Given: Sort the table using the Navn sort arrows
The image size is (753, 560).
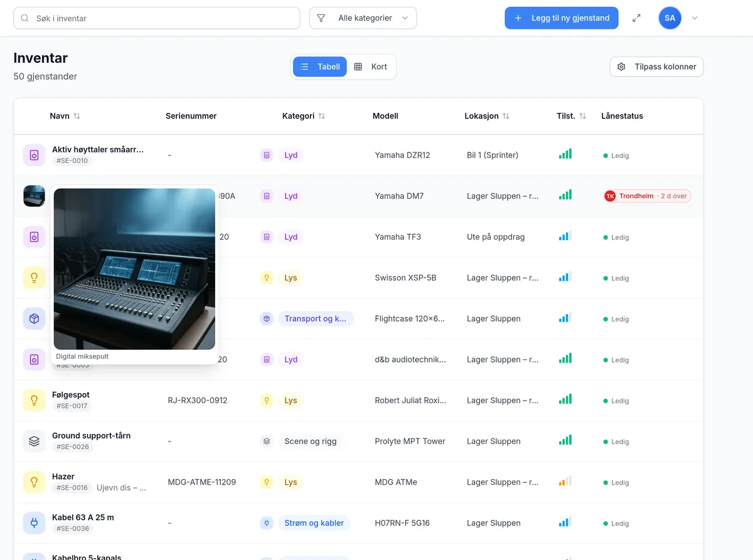Looking at the screenshot, I should [x=77, y=116].
